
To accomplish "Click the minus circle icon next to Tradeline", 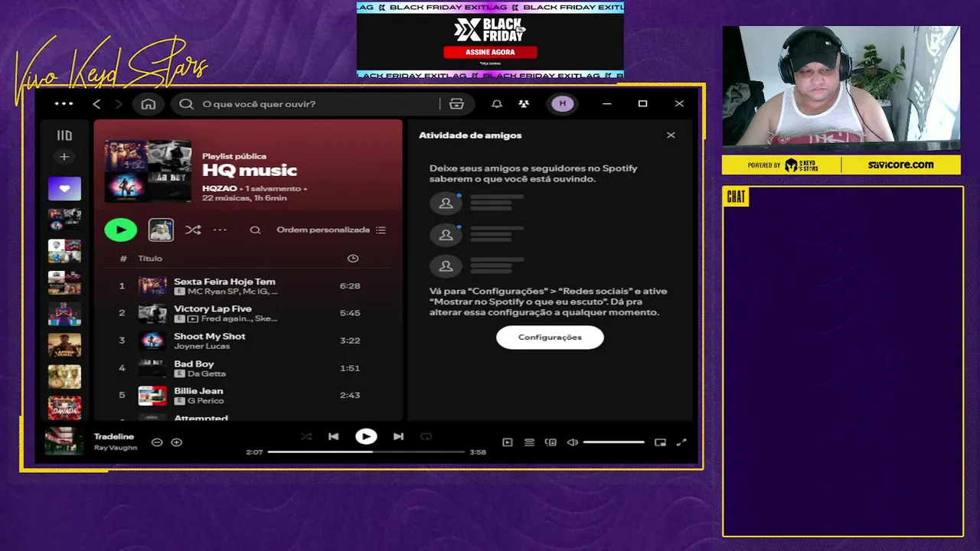I will [157, 442].
